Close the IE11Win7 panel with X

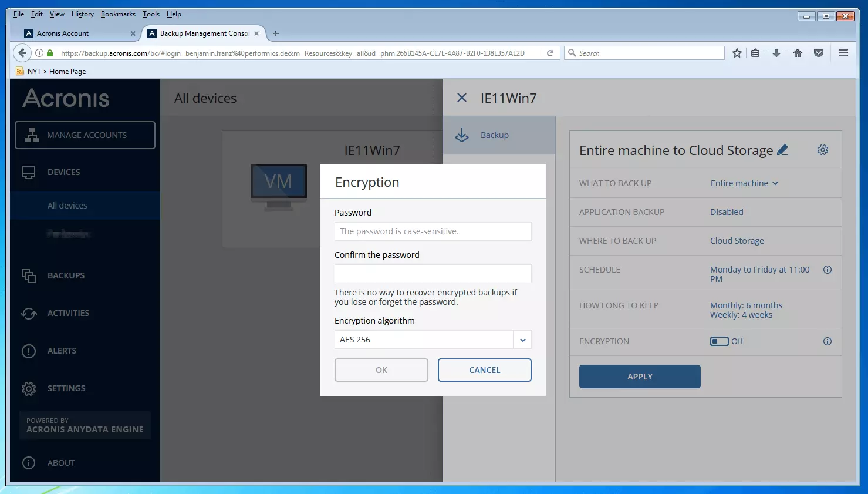pyautogui.click(x=462, y=98)
